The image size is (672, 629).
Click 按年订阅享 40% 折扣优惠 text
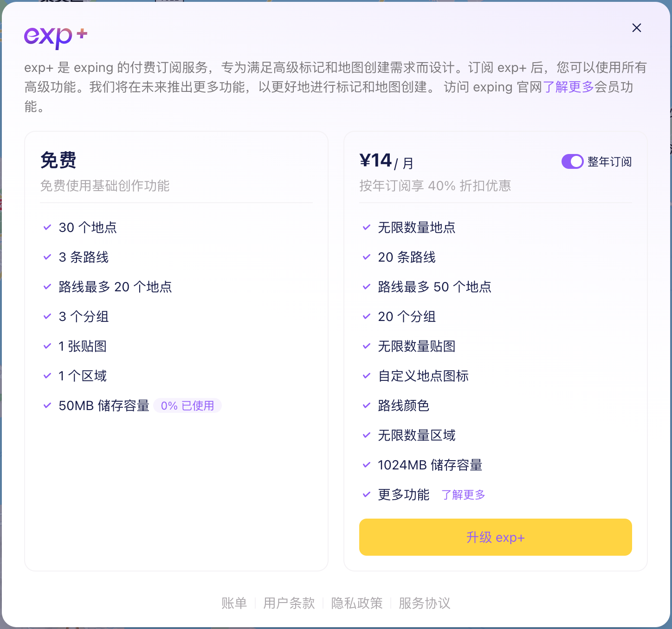pyautogui.click(x=435, y=186)
